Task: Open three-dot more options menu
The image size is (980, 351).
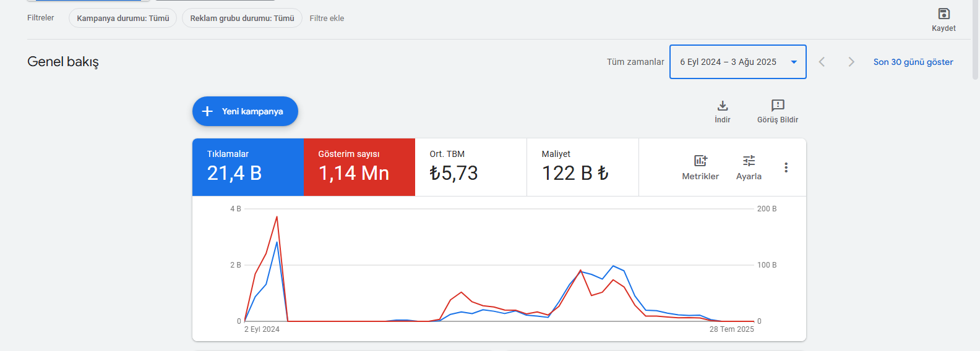Action: pyautogui.click(x=786, y=167)
